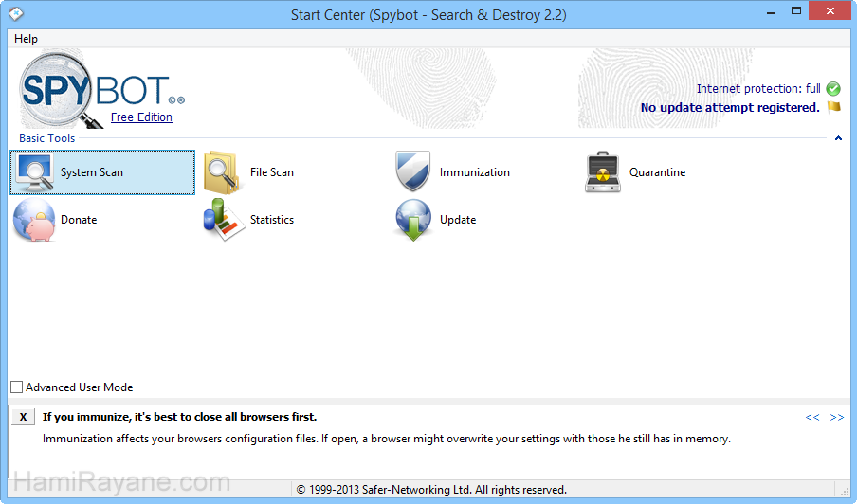Viewport: 857px width, 504px height.
Task: Show previous tip with << link
Action: 812,417
